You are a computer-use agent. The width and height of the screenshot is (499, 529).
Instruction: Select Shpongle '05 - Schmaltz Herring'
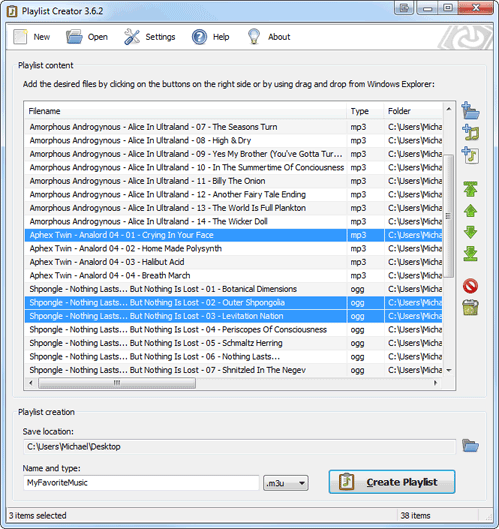click(x=233, y=343)
